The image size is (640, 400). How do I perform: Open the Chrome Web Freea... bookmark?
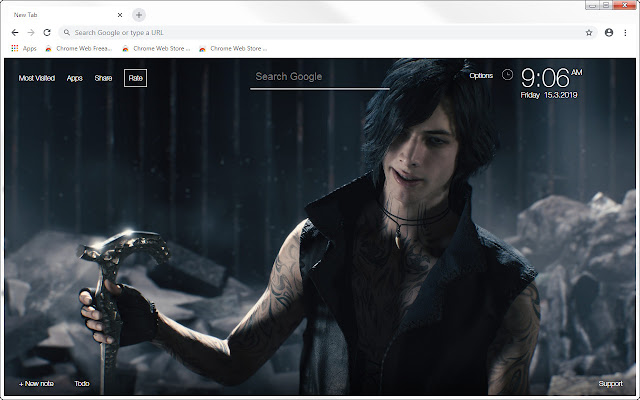(x=78, y=48)
